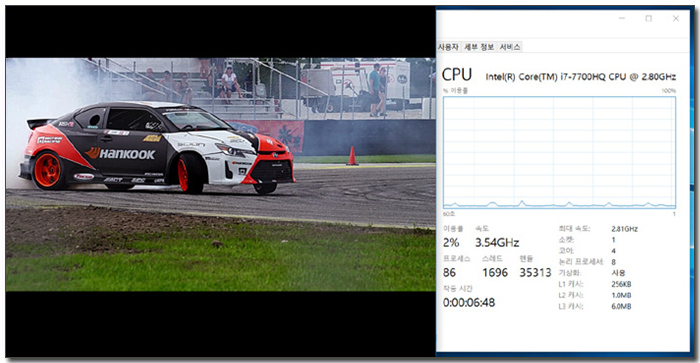Click the large CPU heading
This screenshot has height=363, width=700.
pyautogui.click(x=456, y=75)
